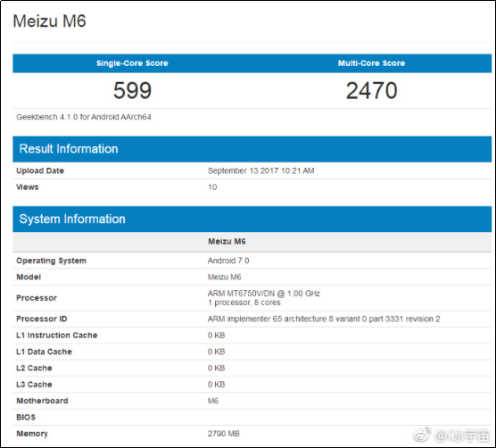Click the Motherboard M6 value
This screenshot has height=448, width=496.
[x=213, y=401]
